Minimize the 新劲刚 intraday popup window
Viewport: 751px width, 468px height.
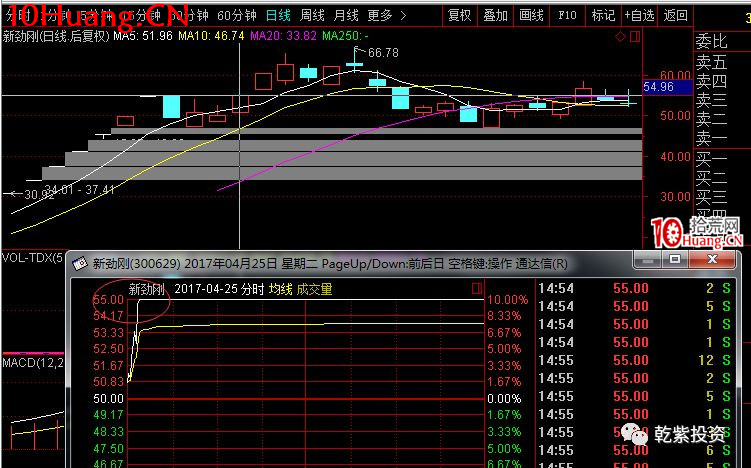pyautogui.click(x=648, y=259)
